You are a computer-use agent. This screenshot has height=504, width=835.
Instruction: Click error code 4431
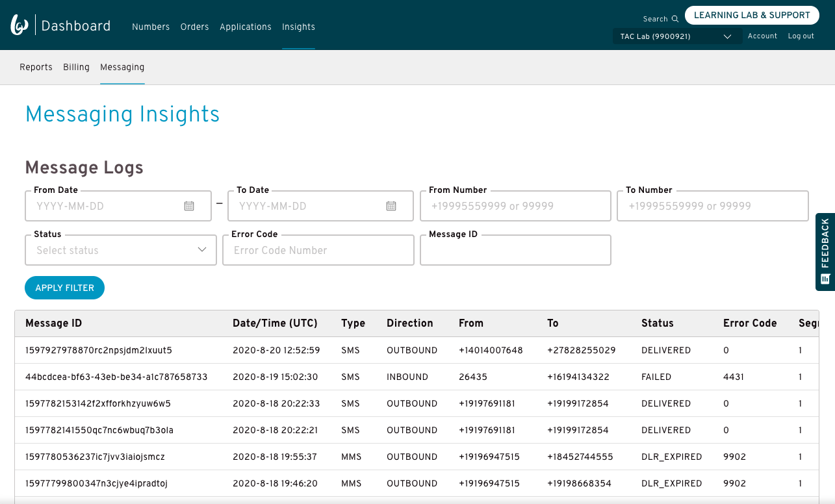pyautogui.click(x=734, y=377)
